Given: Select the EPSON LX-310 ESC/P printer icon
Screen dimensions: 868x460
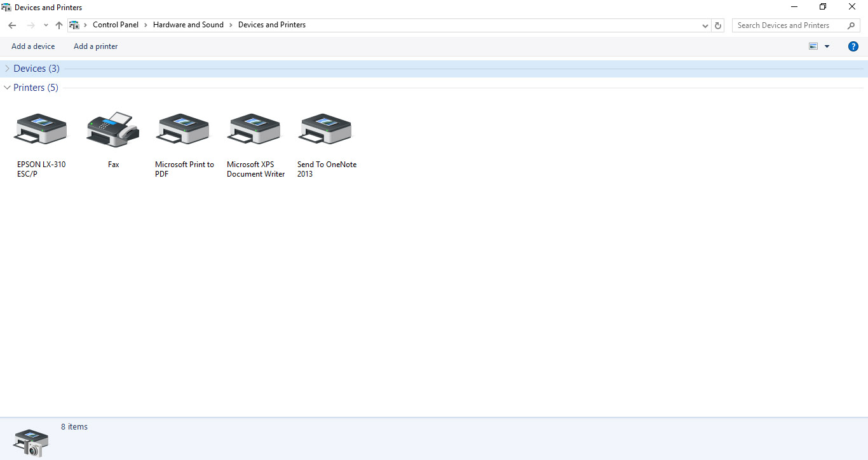Looking at the screenshot, I should tap(41, 129).
